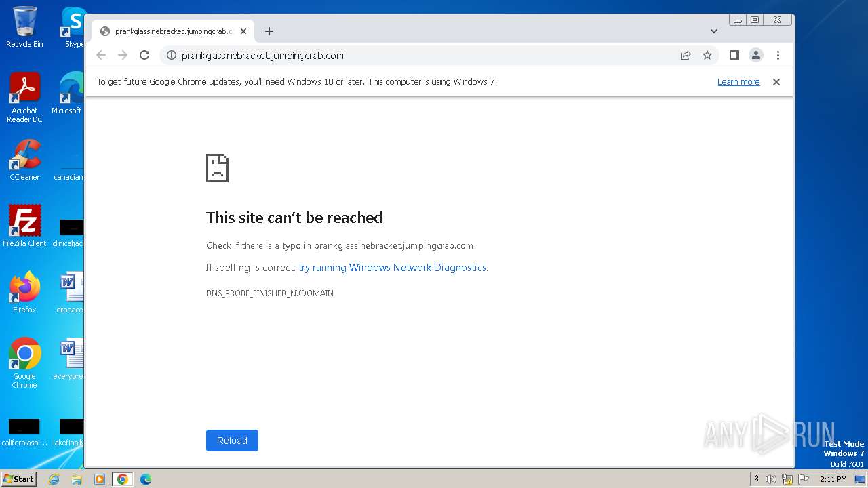Open FileZilla Client desktop shortcut

[x=24, y=226]
